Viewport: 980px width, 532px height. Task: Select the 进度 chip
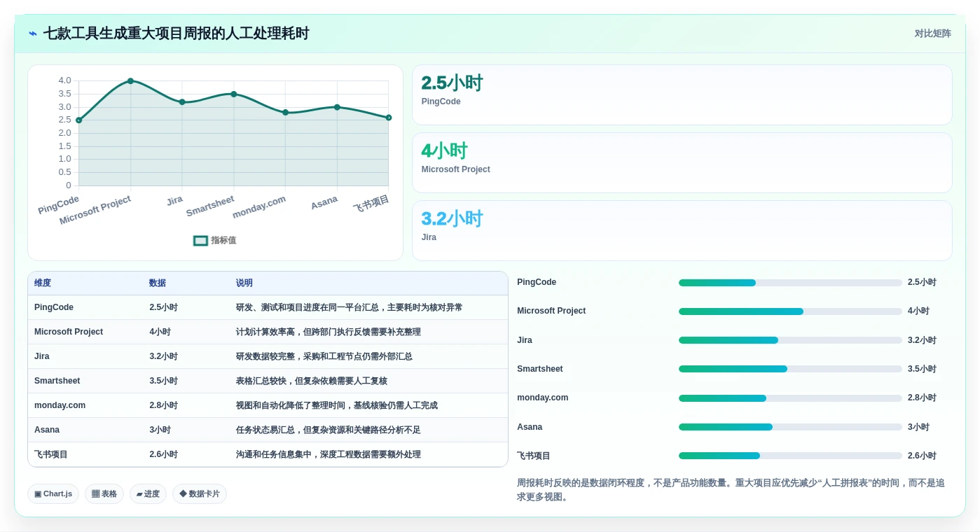(x=148, y=493)
